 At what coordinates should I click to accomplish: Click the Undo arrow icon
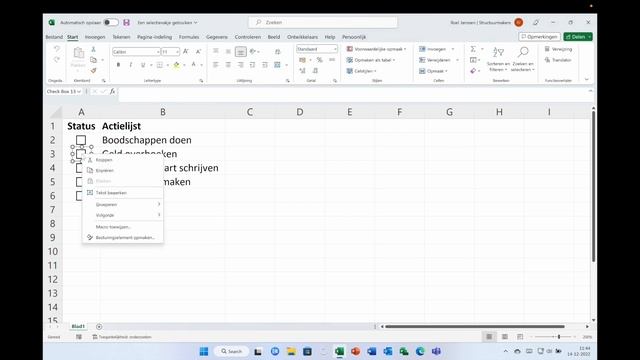pyautogui.click(x=57, y=49)
